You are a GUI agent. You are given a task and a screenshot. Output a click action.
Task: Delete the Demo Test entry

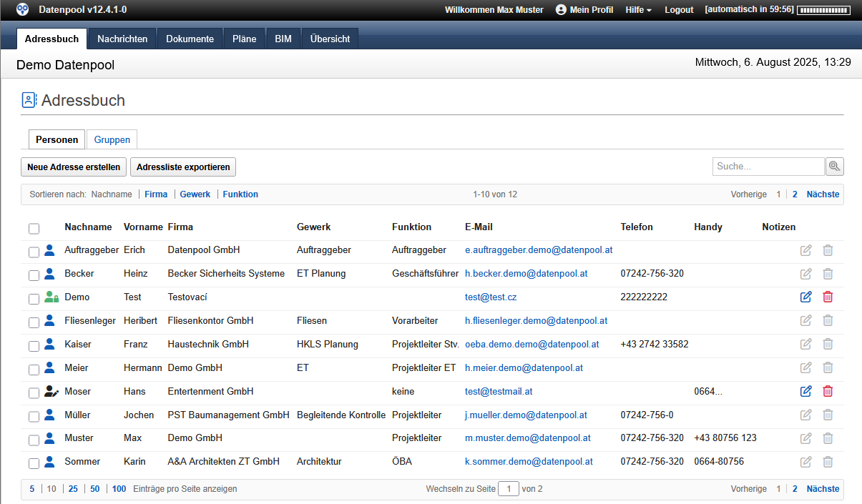click(x=828, y=297)
